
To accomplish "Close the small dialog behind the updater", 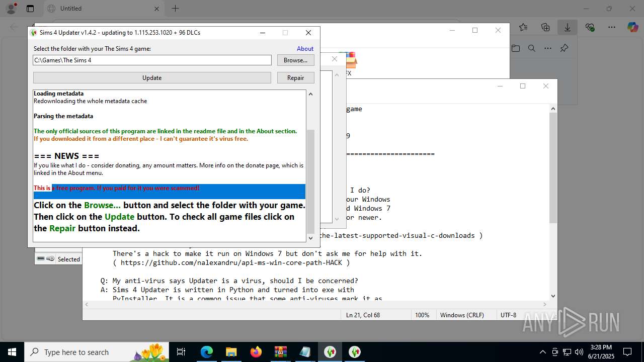I will point(334,59).
